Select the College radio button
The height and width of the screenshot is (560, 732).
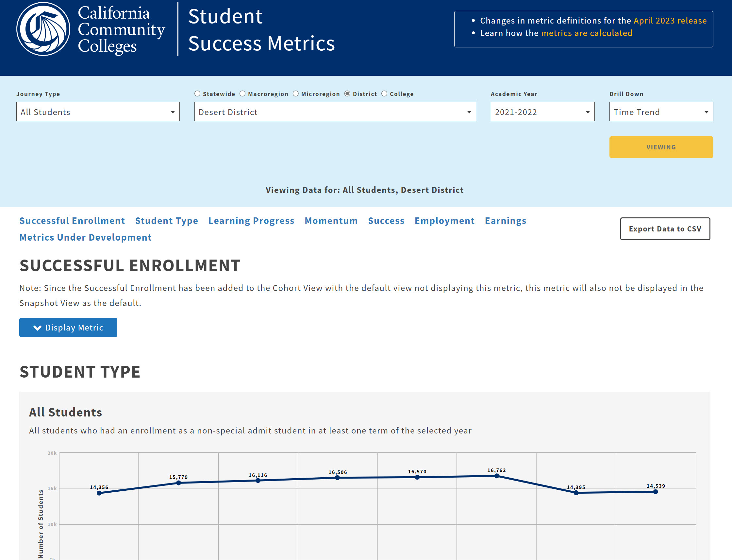coord(384,94)
